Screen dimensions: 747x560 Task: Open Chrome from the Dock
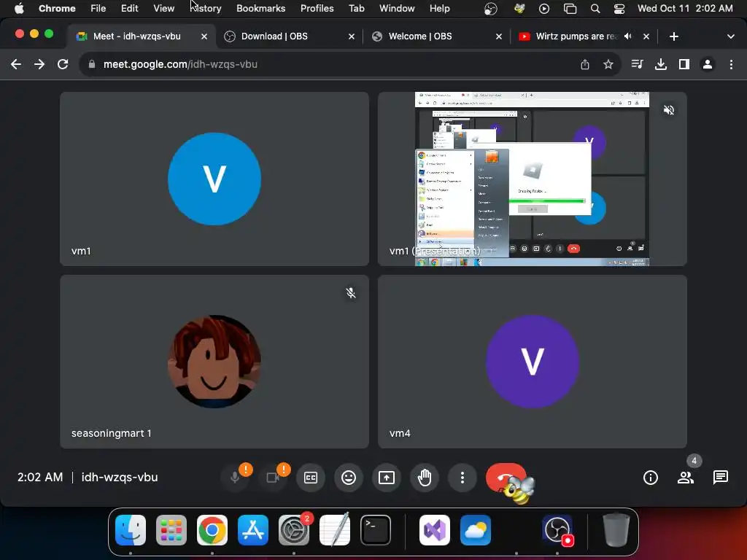click(x=212, y=530)
